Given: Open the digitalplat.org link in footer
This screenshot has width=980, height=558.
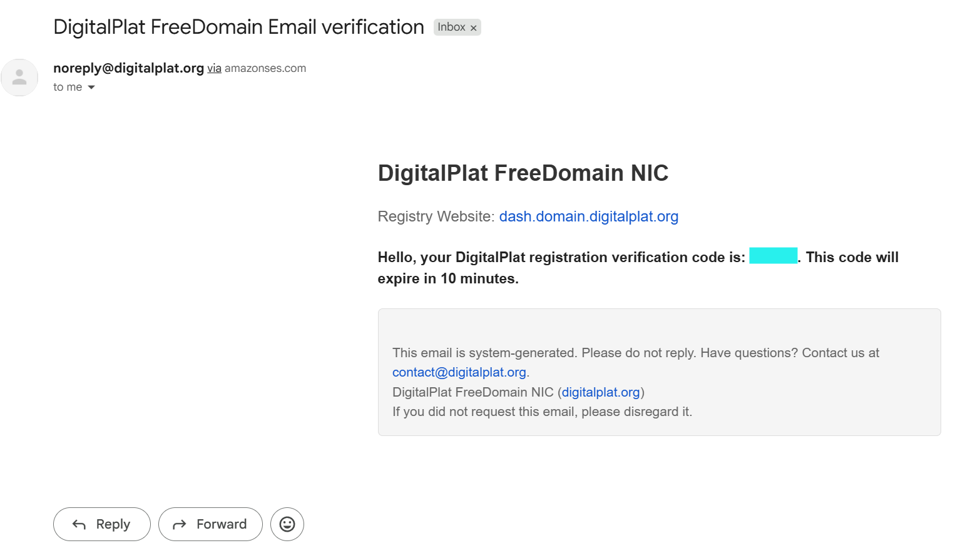Looking at the screenshot, I should point(601,392).
